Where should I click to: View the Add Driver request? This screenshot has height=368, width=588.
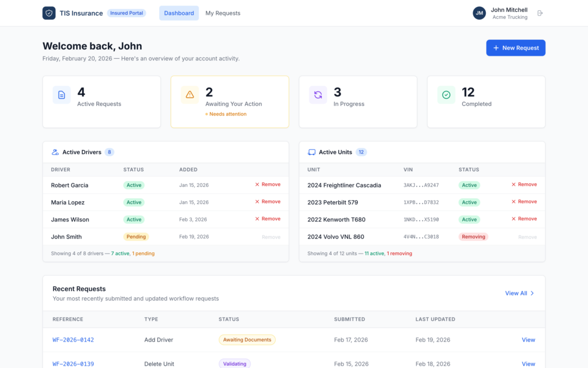(x=528, y=340)
